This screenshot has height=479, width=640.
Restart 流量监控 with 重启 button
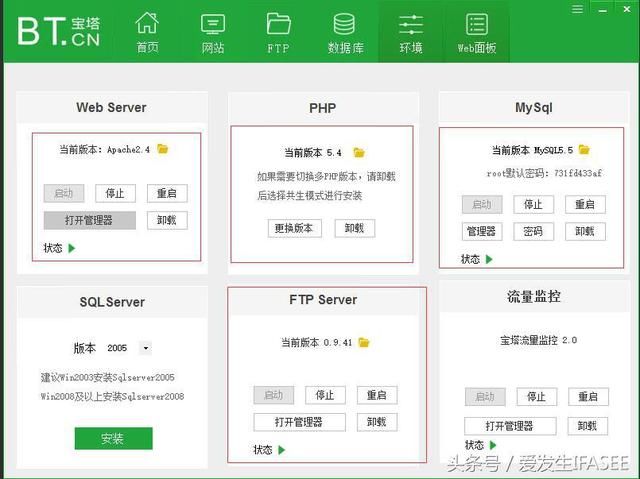588,397
